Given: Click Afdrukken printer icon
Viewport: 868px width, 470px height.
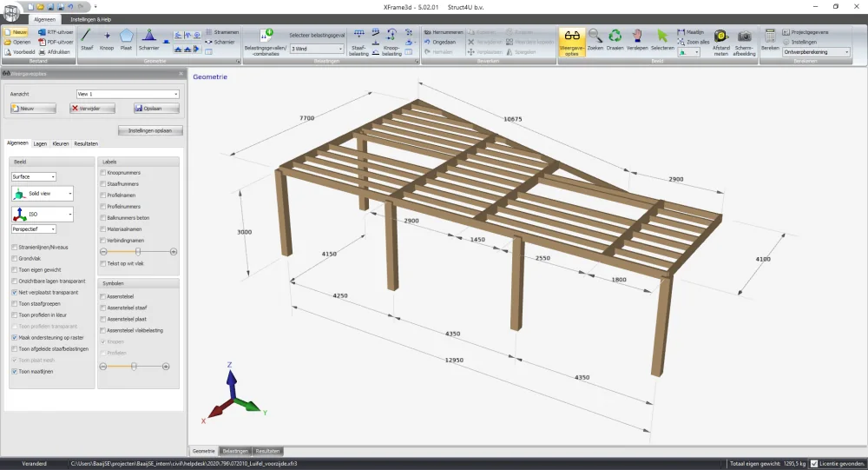Looking at the screenshot, I should pyautogui.click(x=54, y=52).
